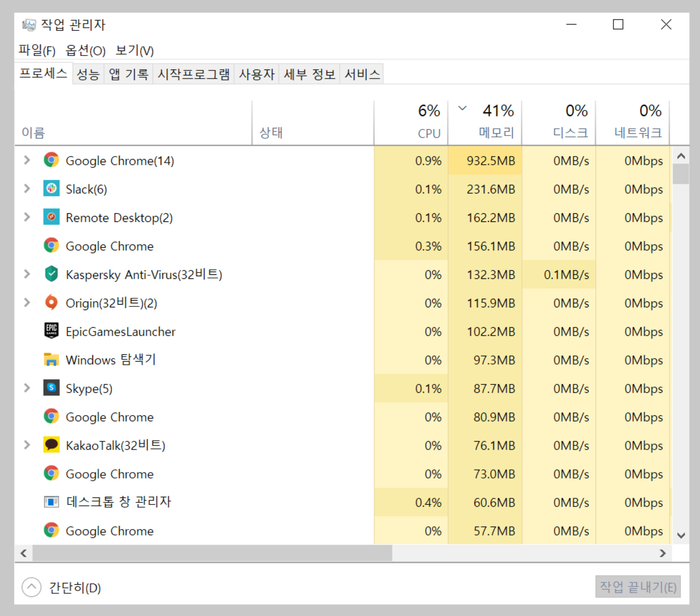Click the 작업 관리자 title bar icon
The height and width of the screenshot is (616, 700).
29,24
